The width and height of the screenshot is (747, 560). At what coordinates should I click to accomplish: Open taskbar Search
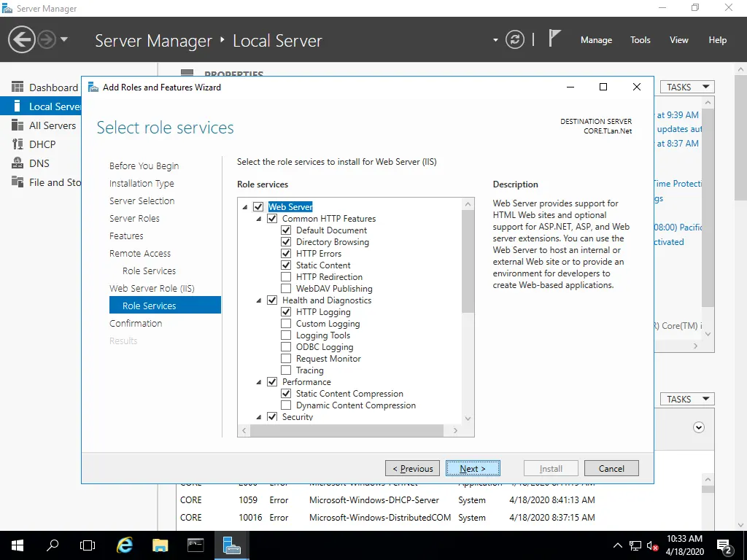tap(53, 545)
